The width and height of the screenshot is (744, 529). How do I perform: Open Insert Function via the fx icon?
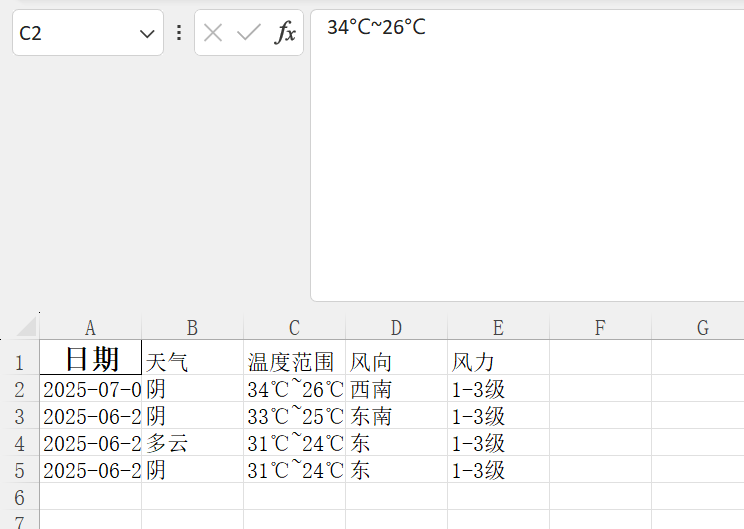point(285,33)
